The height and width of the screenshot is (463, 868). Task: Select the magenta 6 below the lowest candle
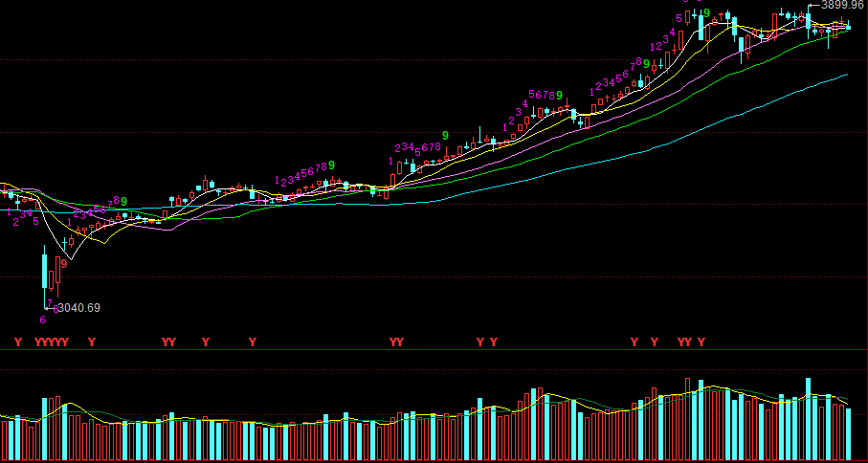tap(42, 320)
